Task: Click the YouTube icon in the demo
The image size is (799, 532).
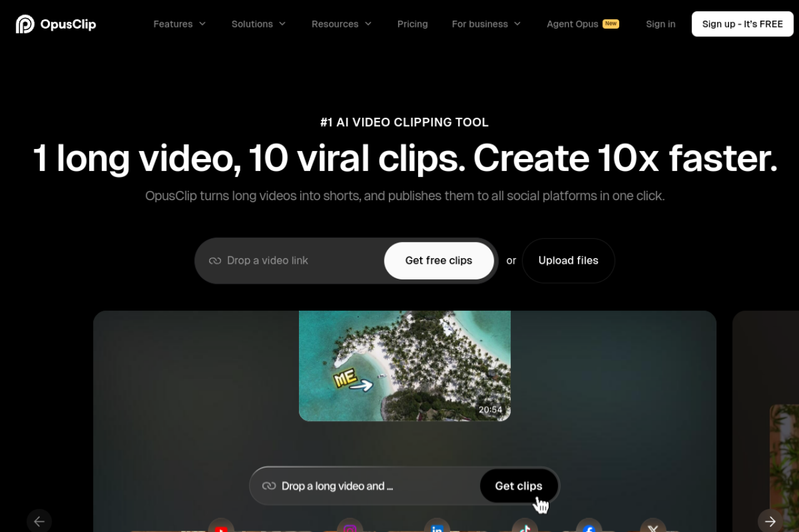Action: pyautogui.click(x=221, y=526)
